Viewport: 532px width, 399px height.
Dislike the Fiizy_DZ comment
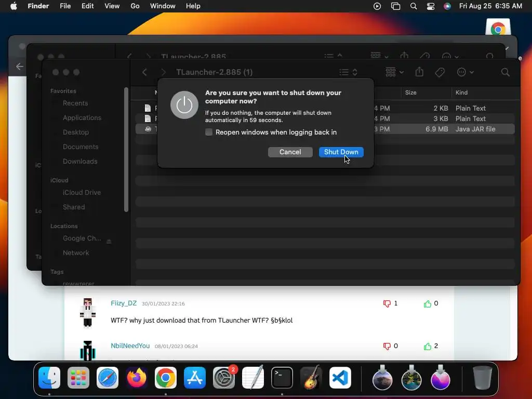pyautogui.click(x=387, y=303)
